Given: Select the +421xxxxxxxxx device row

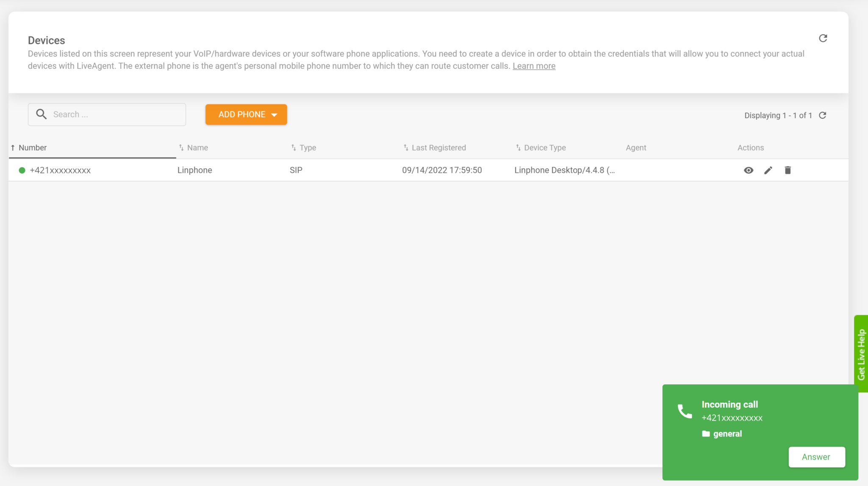Looking at the screenshot, I should pyautogui.click(x=60, y=170).
